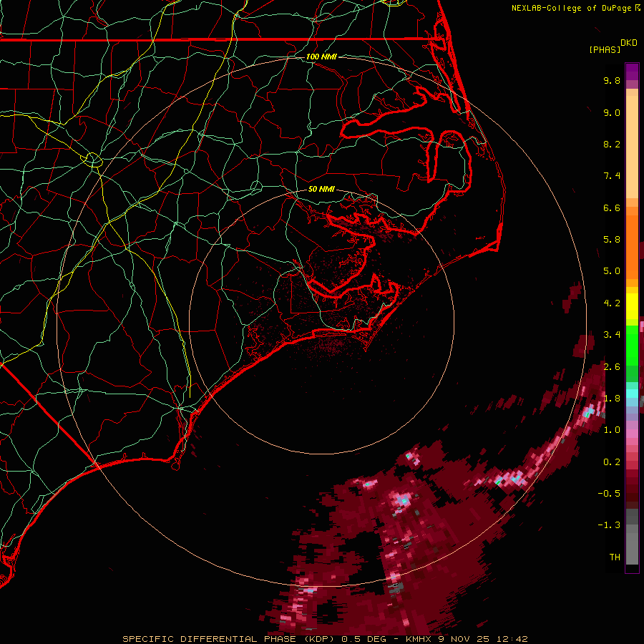Viewport: 644px width, 644px height.
Task: Click the 9.8 value on color scale
Action: (612, 80)
